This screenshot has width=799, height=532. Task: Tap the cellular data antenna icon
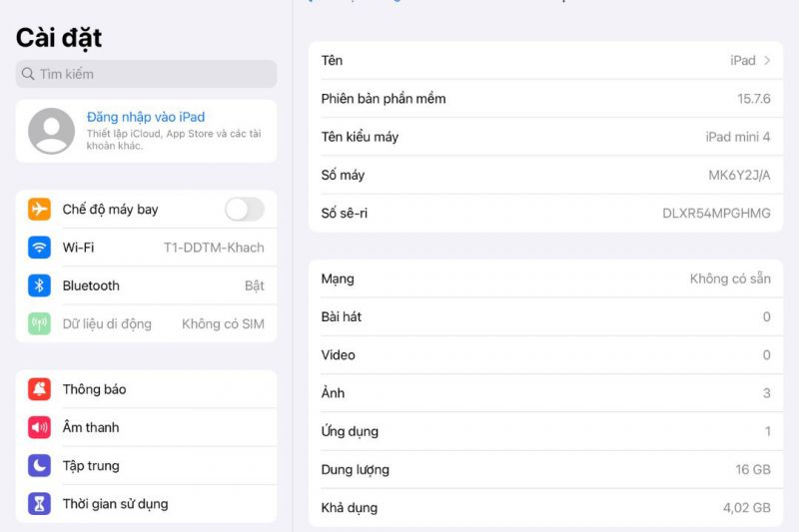point(39,323)
